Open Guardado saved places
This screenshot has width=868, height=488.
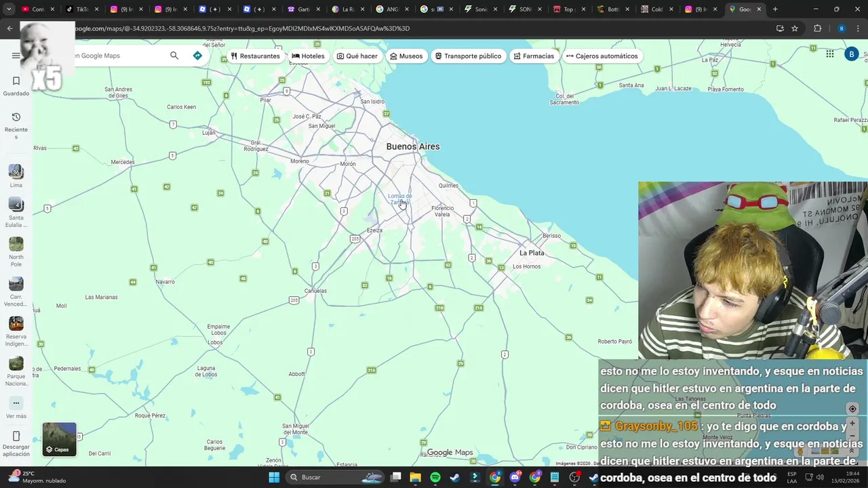16,86
